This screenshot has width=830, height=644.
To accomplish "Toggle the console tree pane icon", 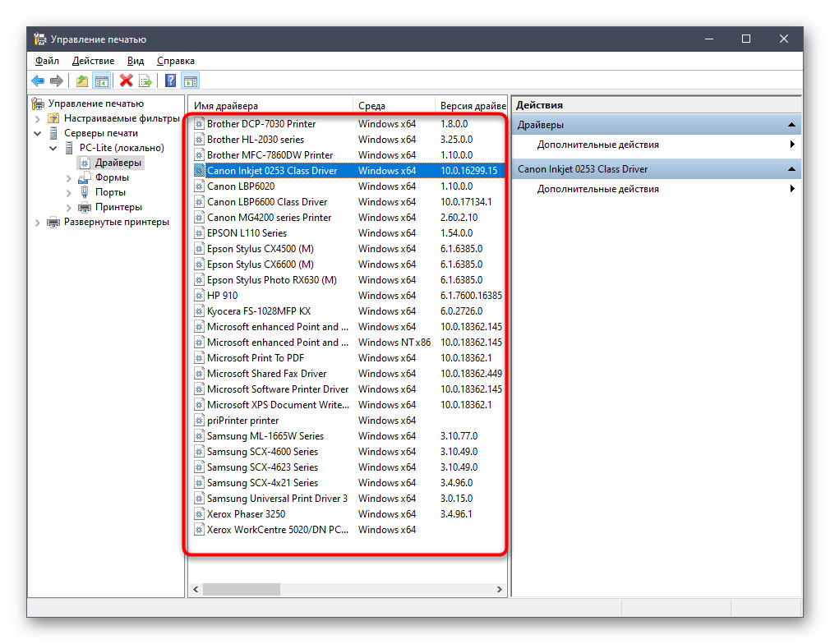I will (102, 80).
